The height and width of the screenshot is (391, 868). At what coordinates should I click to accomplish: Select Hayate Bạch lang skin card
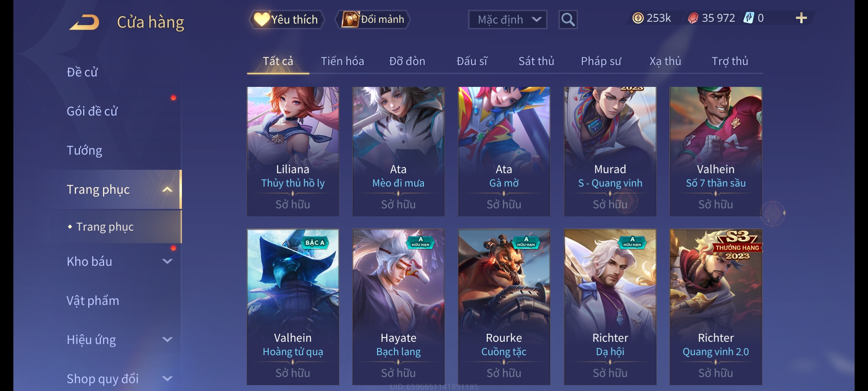click(x=399, y=307)
